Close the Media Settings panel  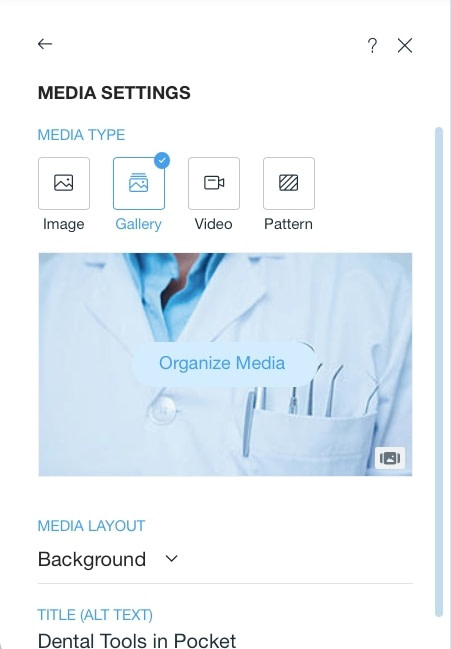pos(405,46)
